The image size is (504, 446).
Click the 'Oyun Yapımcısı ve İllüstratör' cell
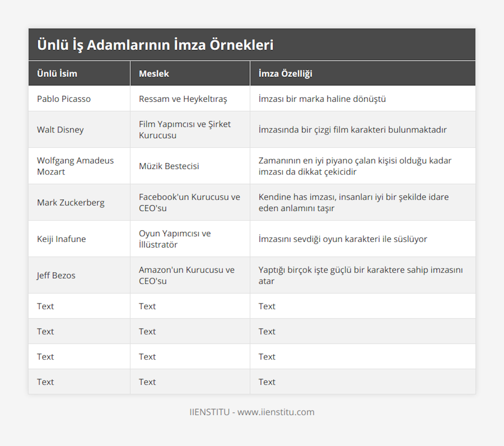pos(175,239)
